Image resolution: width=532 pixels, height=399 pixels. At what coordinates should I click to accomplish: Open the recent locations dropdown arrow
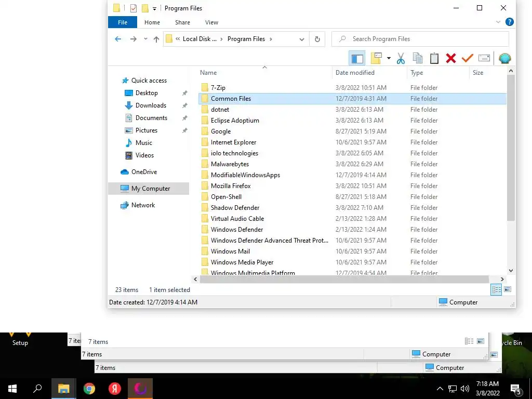point(145,39)
